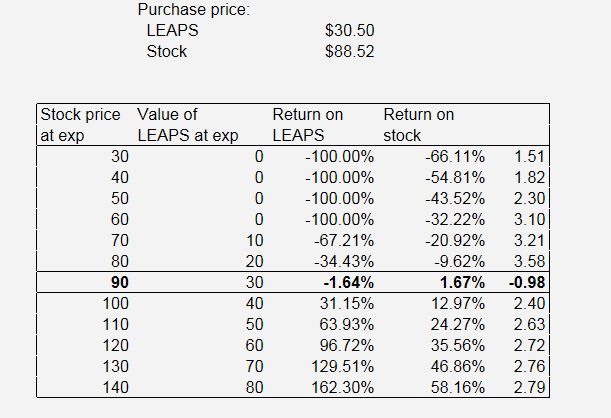Select the 'Value of LEAPS at exp' header

pyautogui.click(x=187, y=124)
